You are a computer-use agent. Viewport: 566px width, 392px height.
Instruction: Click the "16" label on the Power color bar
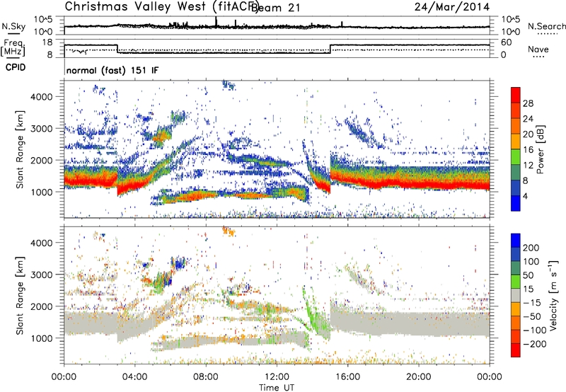coord(528,150)
